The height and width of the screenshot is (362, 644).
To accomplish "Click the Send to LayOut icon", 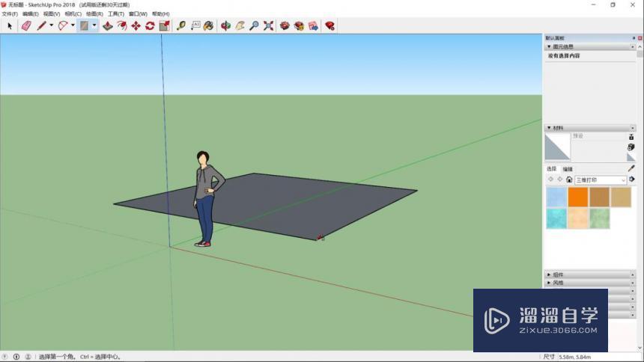I will click(x=313, y=26).
